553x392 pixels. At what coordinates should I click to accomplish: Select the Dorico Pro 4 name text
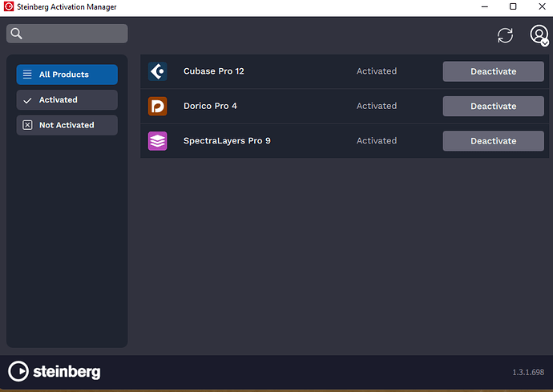pyautogui.click(x=210, y=106)
